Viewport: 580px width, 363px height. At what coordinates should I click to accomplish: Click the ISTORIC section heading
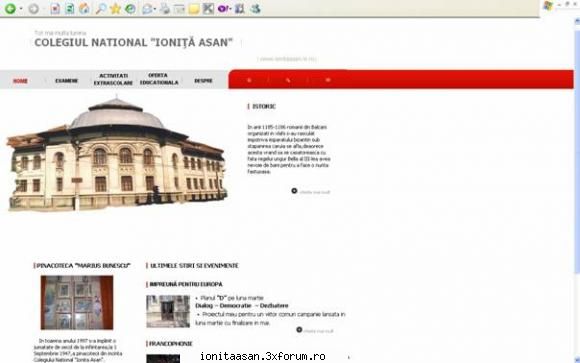pyautogui.click(x=264, y=107)
